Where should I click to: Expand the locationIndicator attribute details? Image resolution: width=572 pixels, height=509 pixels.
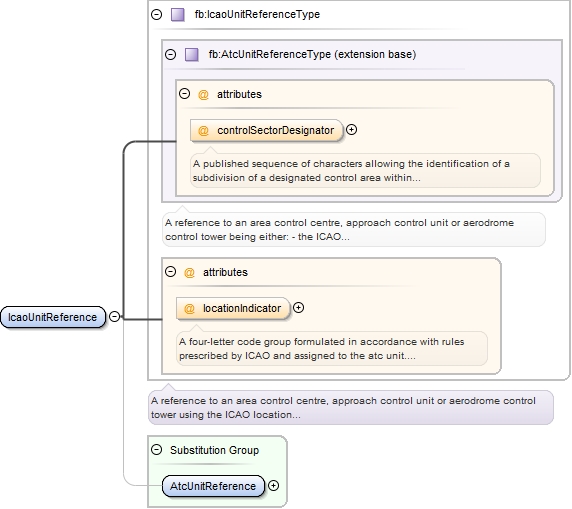[298, 308]
